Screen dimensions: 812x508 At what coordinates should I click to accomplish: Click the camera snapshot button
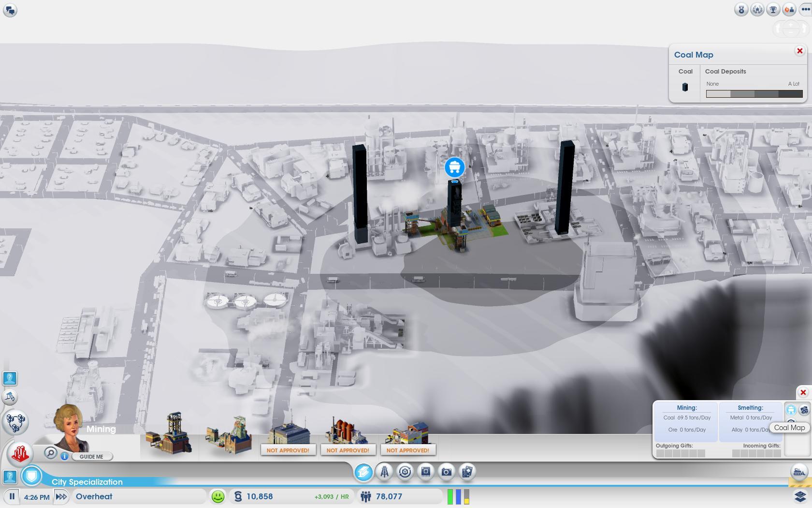[446, 472]
